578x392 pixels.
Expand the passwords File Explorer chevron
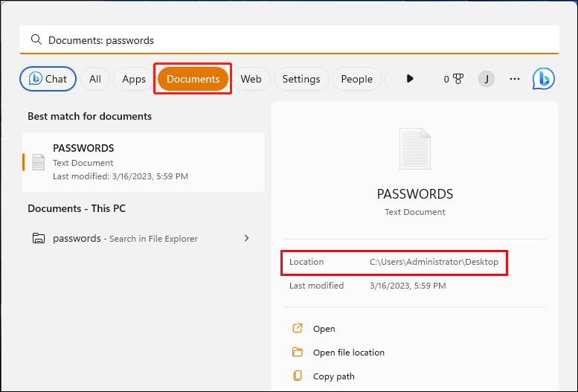coord(247,238)
